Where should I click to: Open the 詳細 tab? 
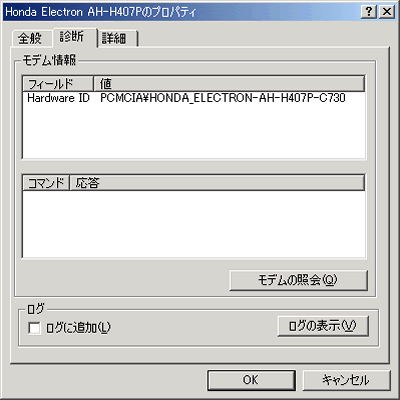(114, 38)
